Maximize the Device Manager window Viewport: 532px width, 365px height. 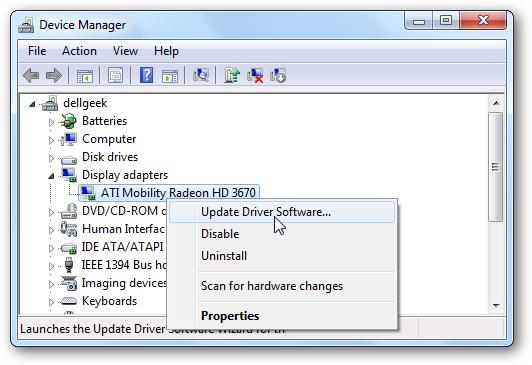446,21
